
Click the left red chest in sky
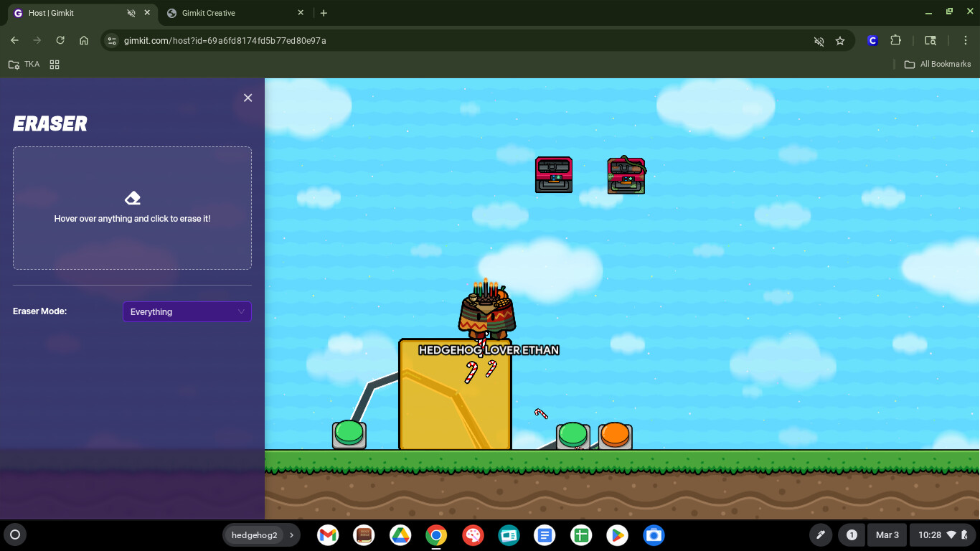point(554,175)
